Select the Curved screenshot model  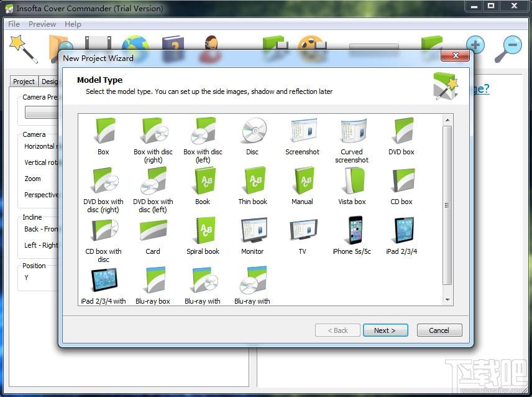click(x=352, y=141)
